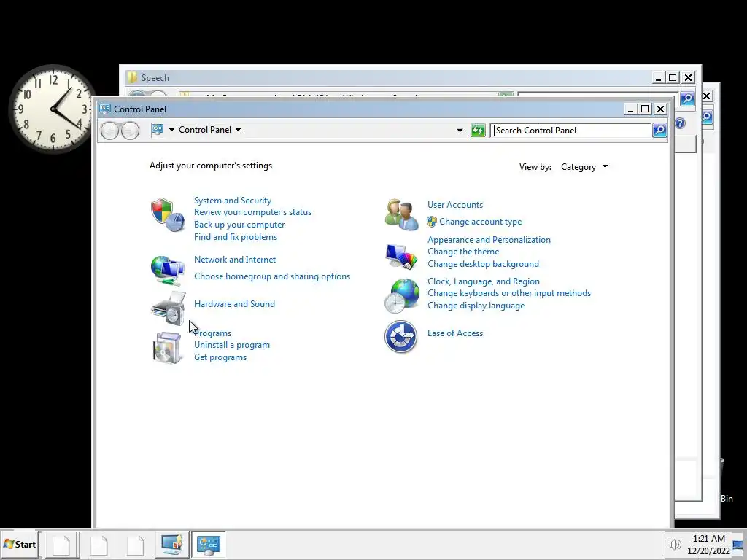The image size is (747, 560).
Task: Minimize the Control Panel window
Action: (x=630, y=109)
